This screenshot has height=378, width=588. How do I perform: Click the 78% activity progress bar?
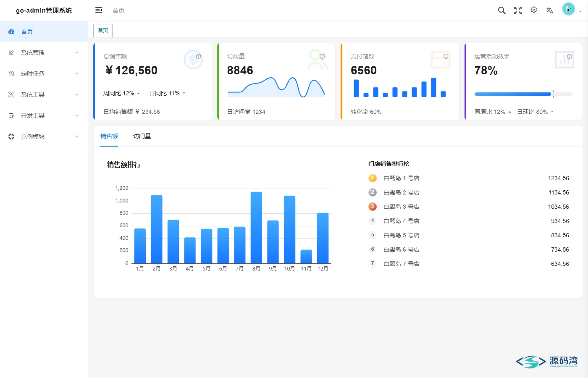[523, 94]
